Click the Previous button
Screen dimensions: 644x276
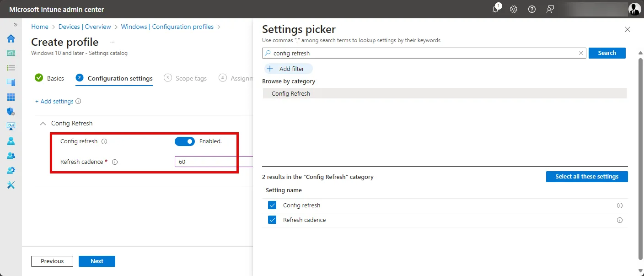[52, 261]
